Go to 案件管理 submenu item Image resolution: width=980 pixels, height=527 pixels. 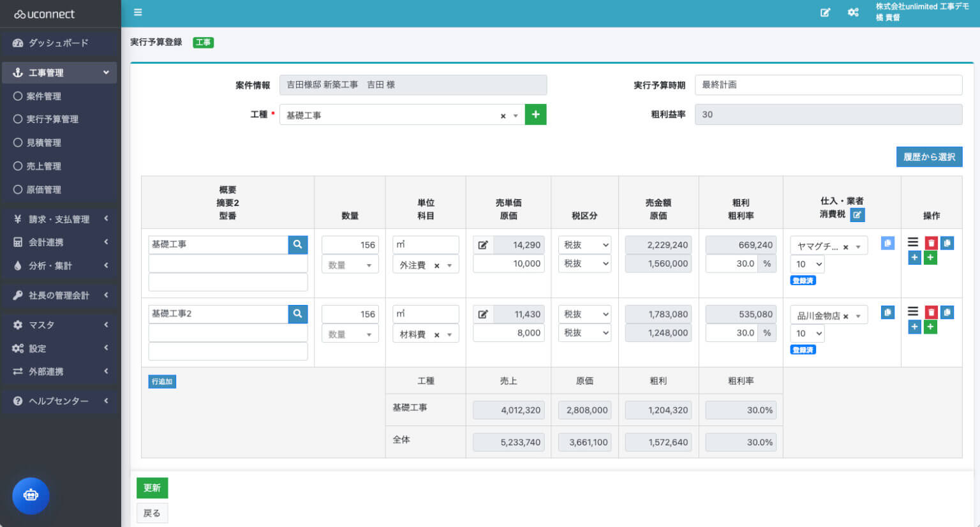pos(43,96)
